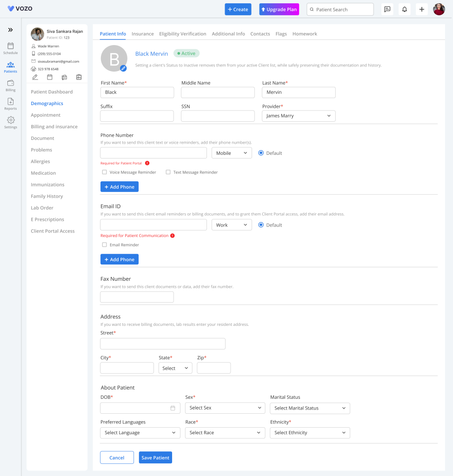Click the Save Patient button
Screen dimensions: 453x476
[x=155, y=458]
